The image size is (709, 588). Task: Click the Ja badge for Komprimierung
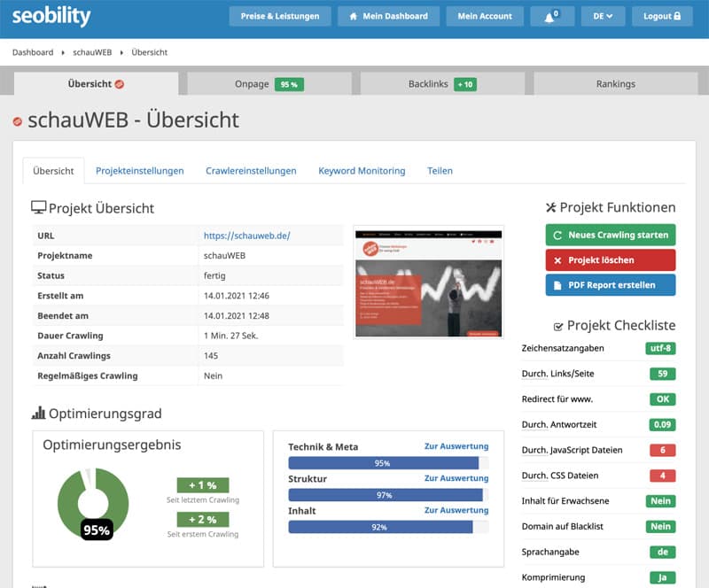662,577
